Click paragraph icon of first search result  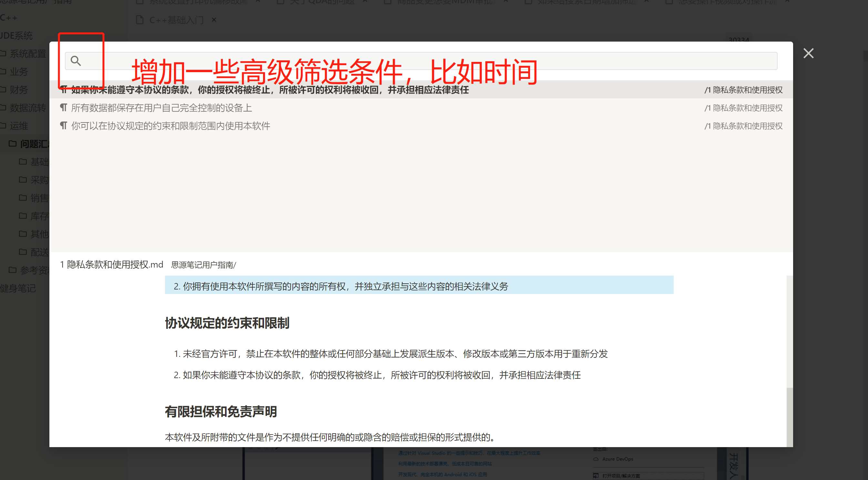(64, 90)
